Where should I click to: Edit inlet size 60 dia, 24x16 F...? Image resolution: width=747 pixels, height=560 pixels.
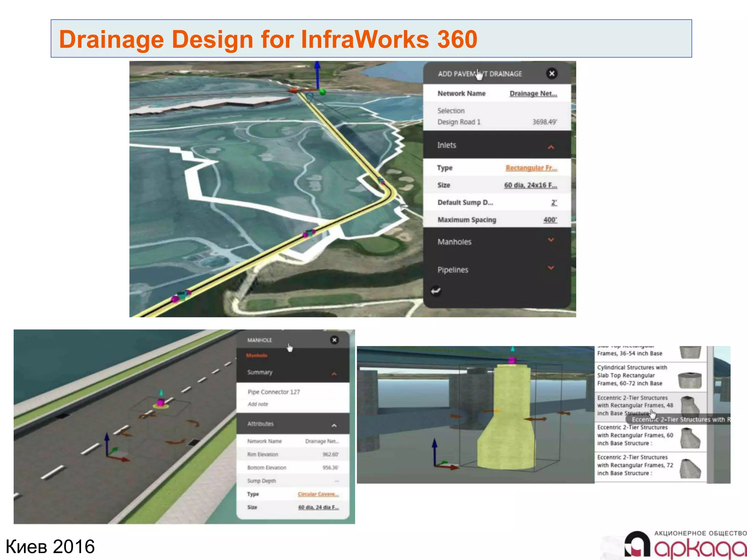tap(531, 185)
